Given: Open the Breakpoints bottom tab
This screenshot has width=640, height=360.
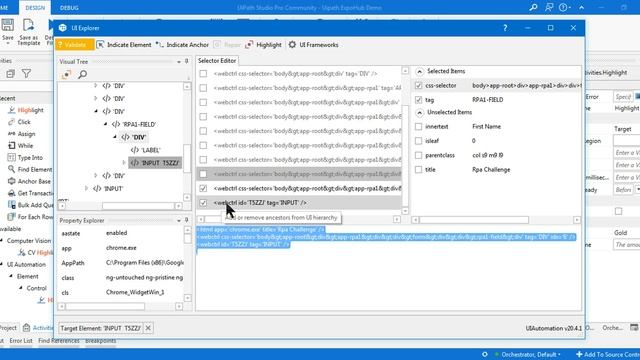Looking at the screenshot, I should [x=100, y=340].
